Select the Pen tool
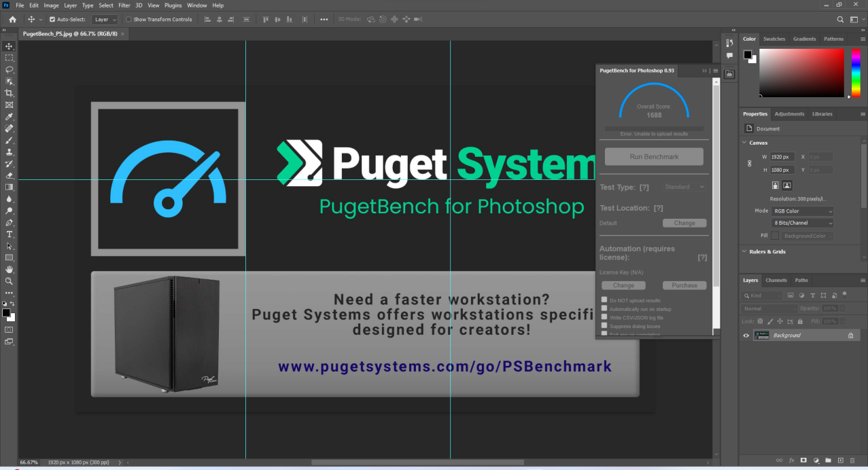Image resolution: width=868 pixels, height=470 pixels. (x=9, y=222)
